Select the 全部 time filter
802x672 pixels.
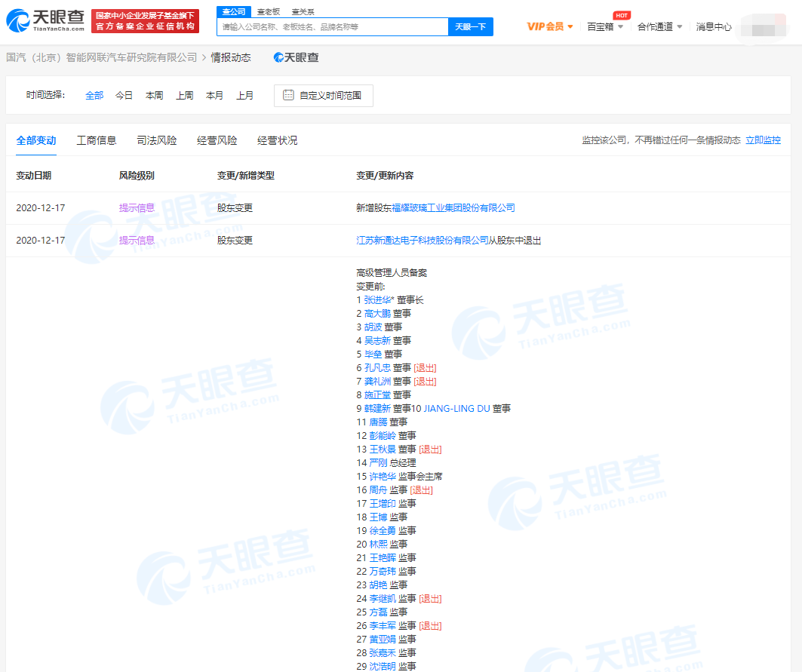[x=94, y=95]
